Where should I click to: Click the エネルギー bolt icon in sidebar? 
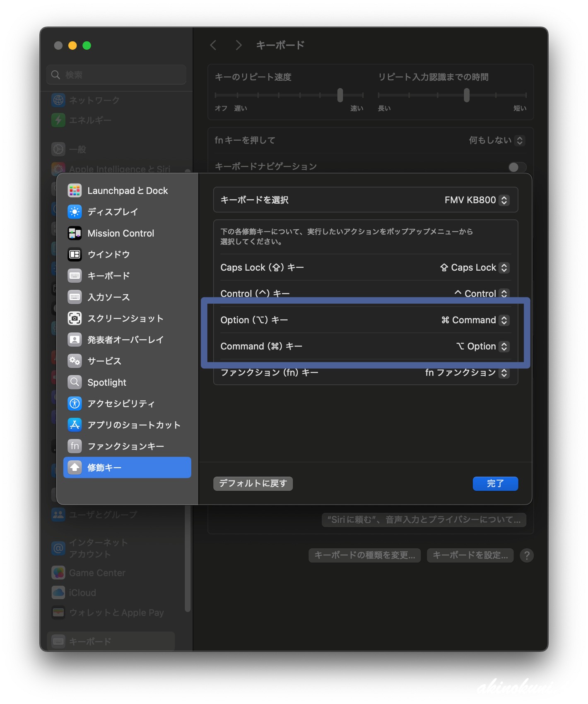click(58, 120)
